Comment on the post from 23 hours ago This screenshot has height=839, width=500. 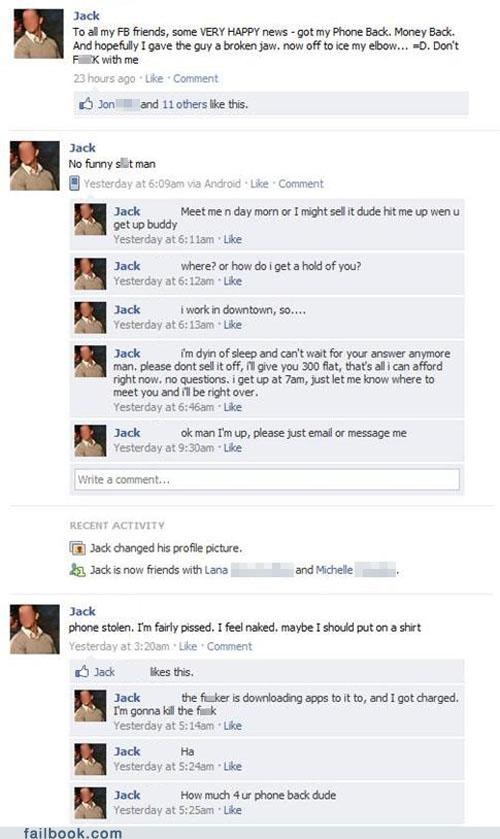pyautogui.click(x=195, y=79)
